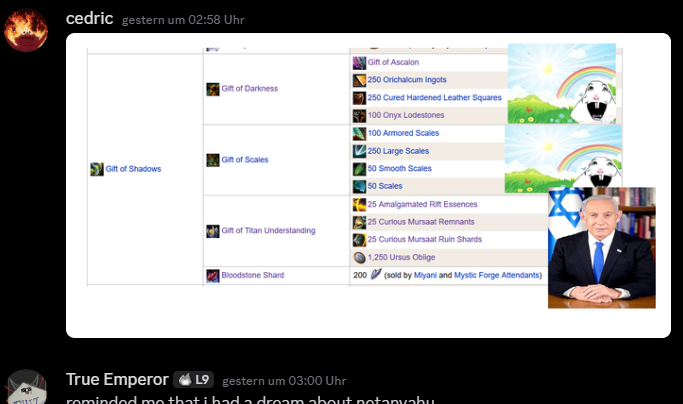This screenshot has height=404, width=683.
Task: Open True Emperor's avatar profile
Action: click(x=26, y=387)
